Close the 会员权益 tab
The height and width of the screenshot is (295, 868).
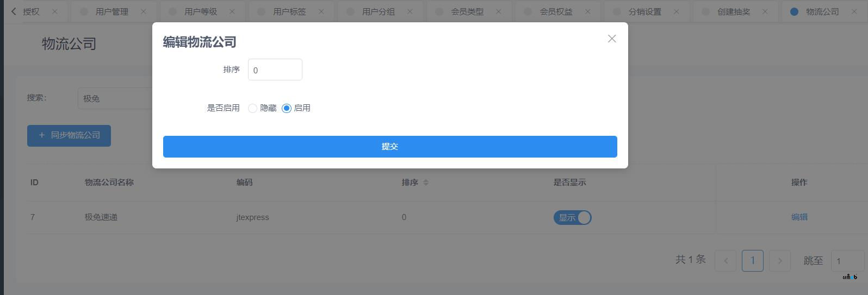coord(587,11)
